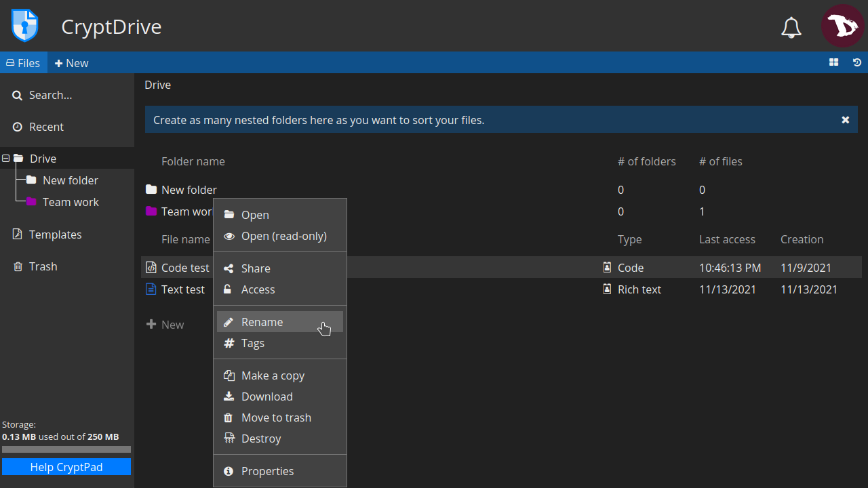Click the storage usage bar
Image resolution: width=868 pixels, height=488 pixels.
[66, 449]
